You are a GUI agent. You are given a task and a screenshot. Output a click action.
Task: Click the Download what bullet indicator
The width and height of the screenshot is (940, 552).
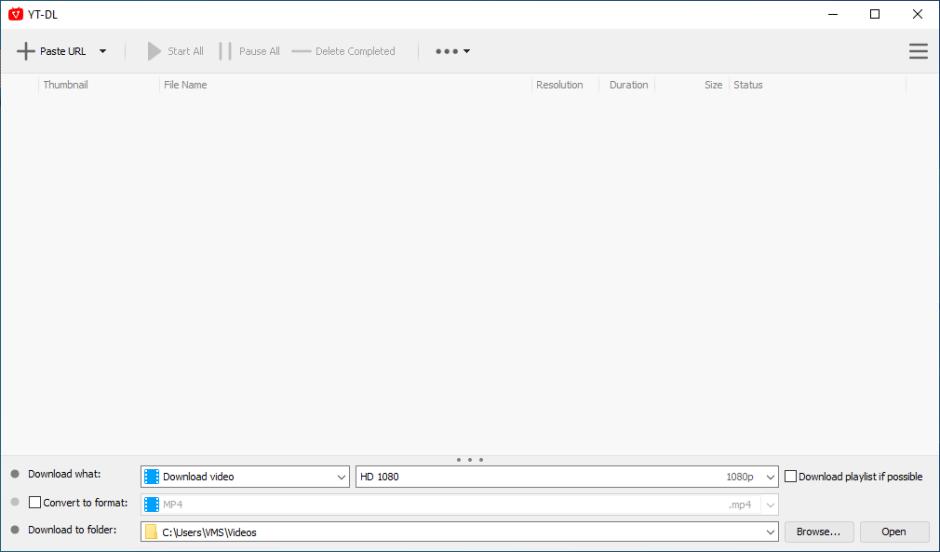pyautogui.click(x=15, y=473)
